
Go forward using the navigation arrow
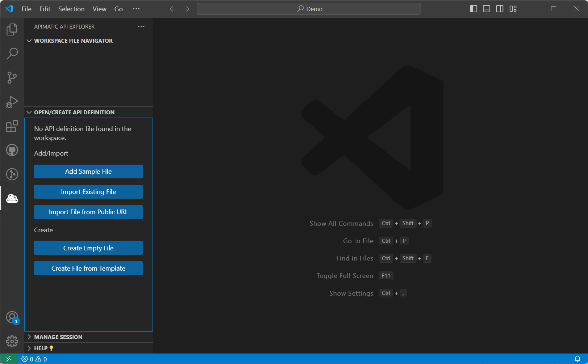coord(186,9)
